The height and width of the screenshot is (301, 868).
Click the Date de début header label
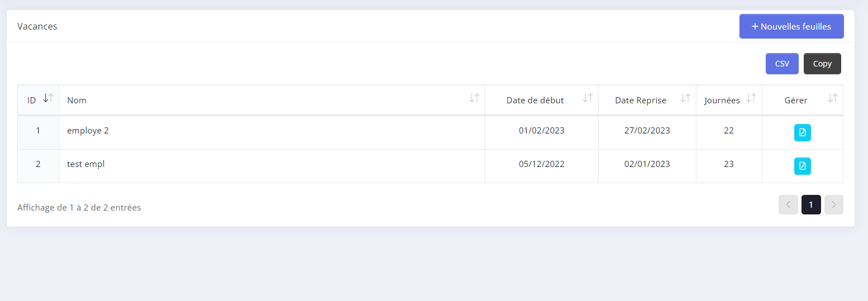535,101
